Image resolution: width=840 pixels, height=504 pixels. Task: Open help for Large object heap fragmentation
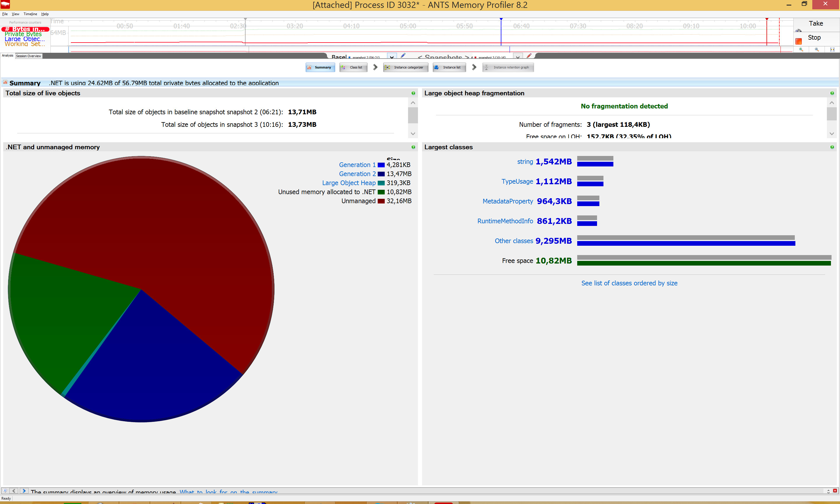(832, 93)
